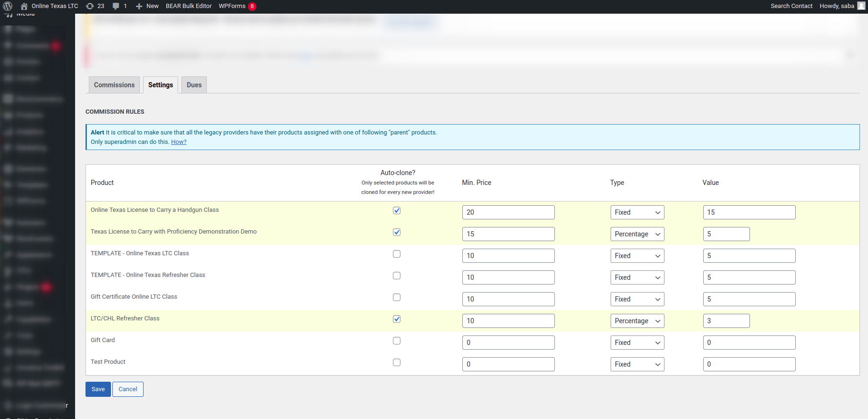The image size is (868, 419).
Task: Open WPForms menu in admin bar
Action: point(232,6)
